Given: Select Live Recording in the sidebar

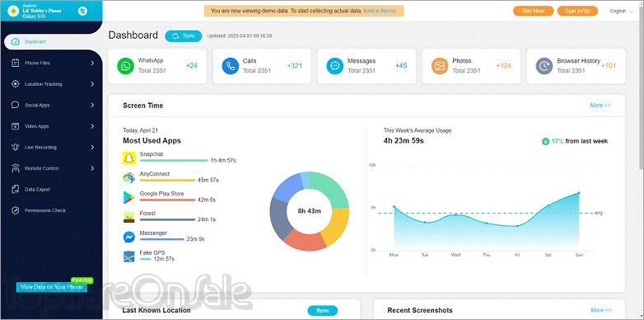Looking at the screenshot, I should [51, 148].
